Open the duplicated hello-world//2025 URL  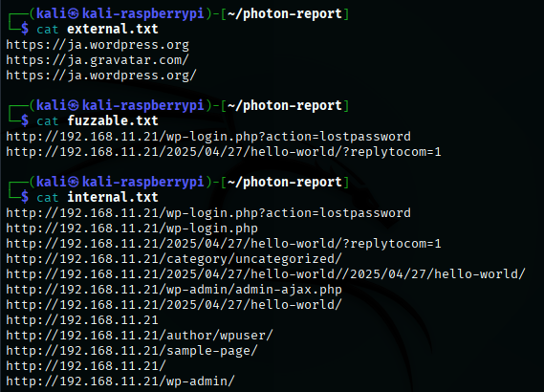[x=266, y=274]
